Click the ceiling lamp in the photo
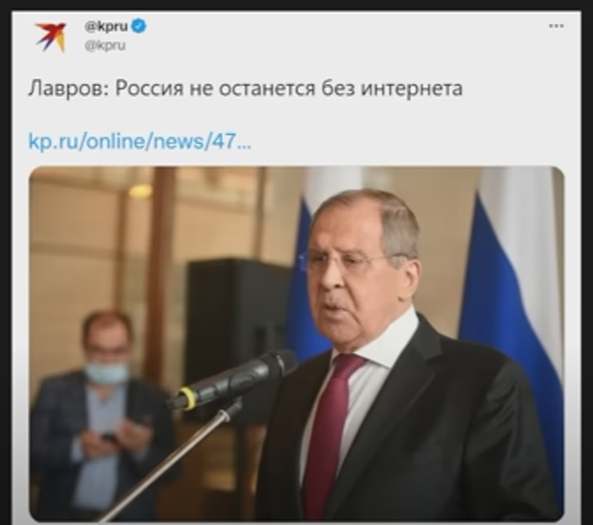 click(x=139, y=191)
